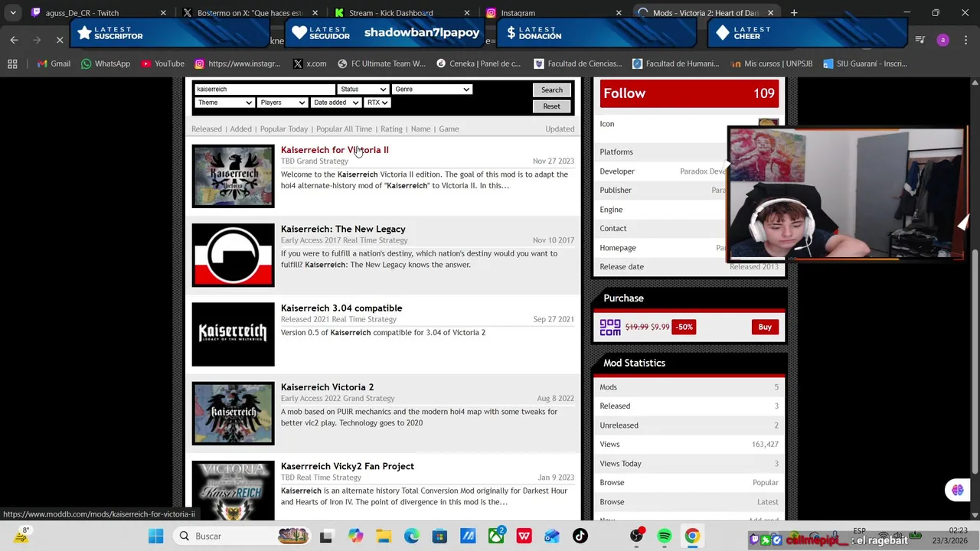Viewport: 980px width, 551px height.
Task: Expand the Theme filter dropdown
Action: click(224, 103)
